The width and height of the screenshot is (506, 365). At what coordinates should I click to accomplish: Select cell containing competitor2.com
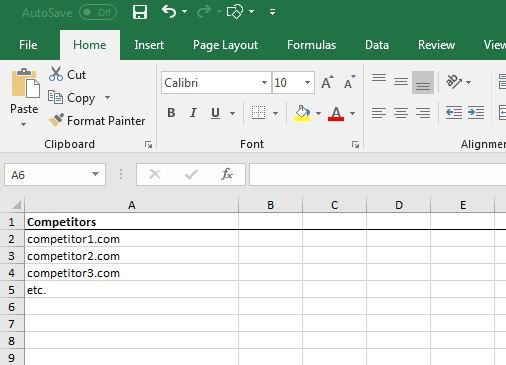(x=132, y=256)
